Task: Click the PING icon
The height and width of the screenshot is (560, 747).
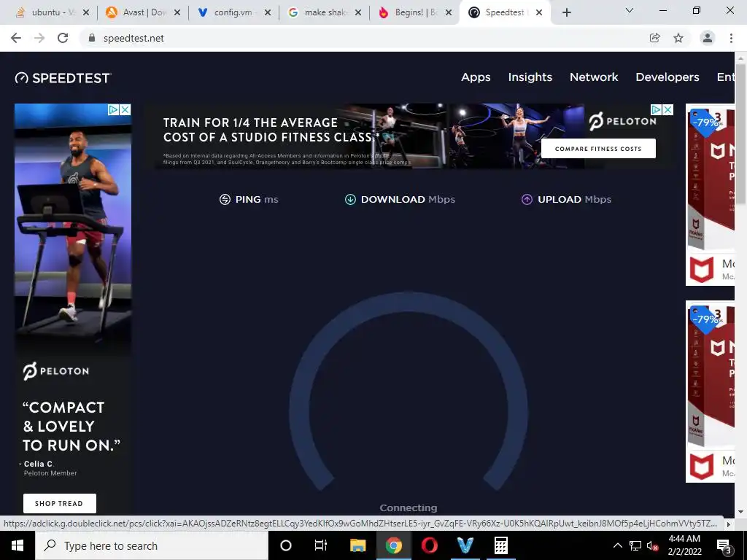Action: (225, 200)
